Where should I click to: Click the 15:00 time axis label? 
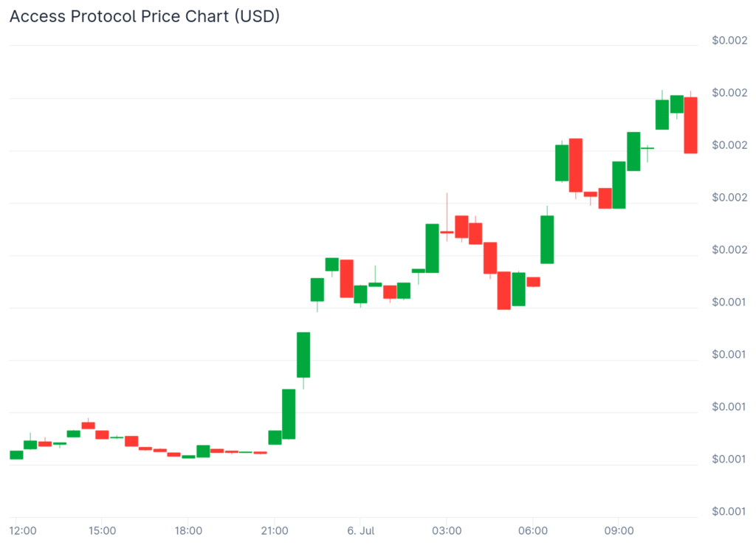click(102, 530)
